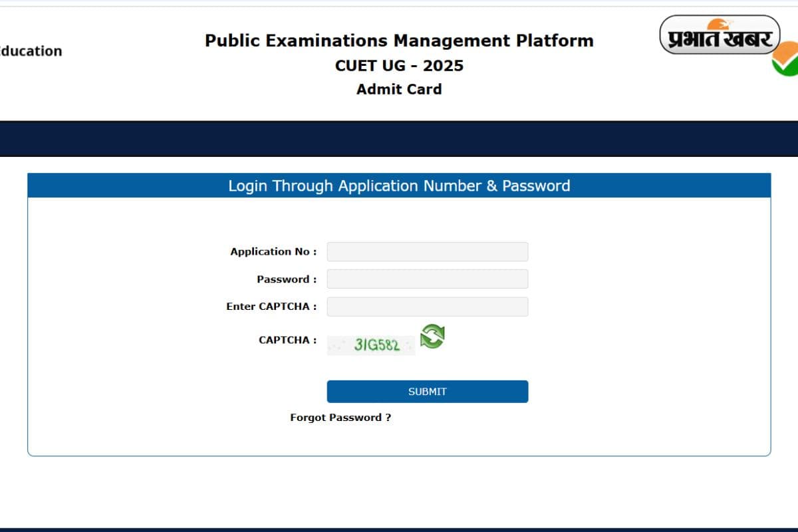Open the Forgot Password link
This screenshot has height=532, width=798.
click(x=340, y=417)
